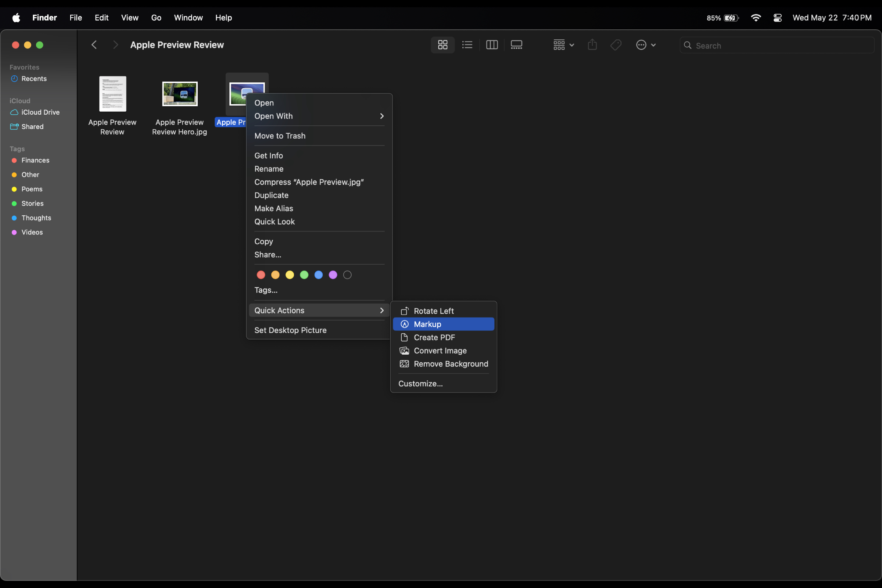Viewport: 882px width, 588px height.
Task: Click Customize in the Quick Actions submenu
Action: click(420, 383)
